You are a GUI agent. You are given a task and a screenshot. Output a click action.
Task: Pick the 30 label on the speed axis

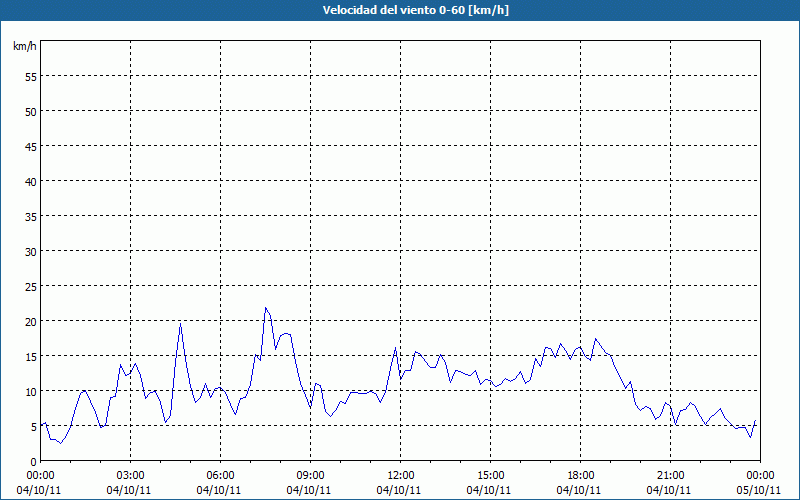31,251
